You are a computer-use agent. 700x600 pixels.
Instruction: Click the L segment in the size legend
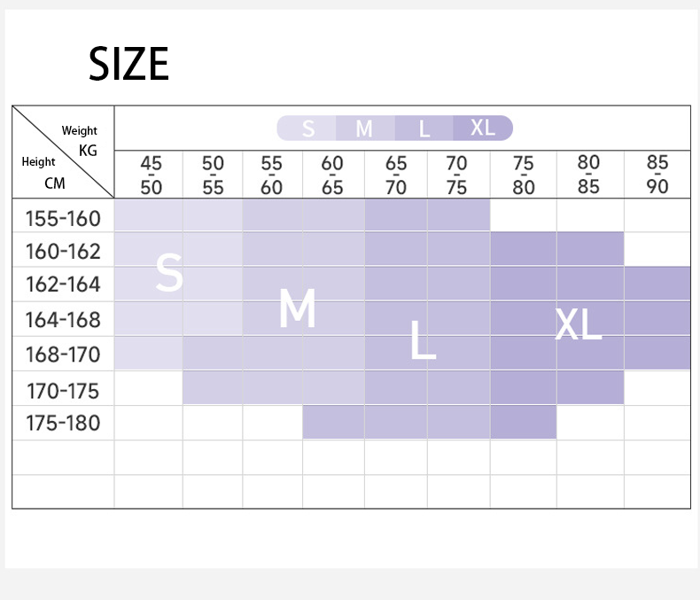424,129
